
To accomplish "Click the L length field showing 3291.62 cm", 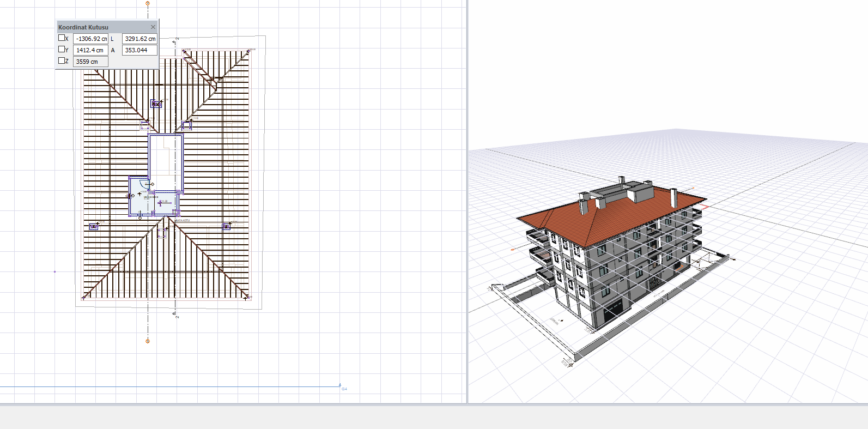I will [139, 39].
